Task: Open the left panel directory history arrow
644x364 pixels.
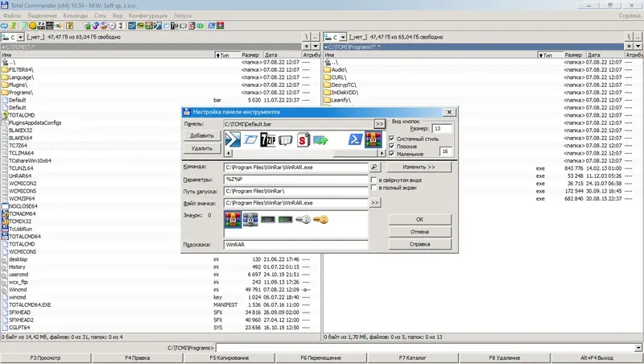Action: [316, 46]
